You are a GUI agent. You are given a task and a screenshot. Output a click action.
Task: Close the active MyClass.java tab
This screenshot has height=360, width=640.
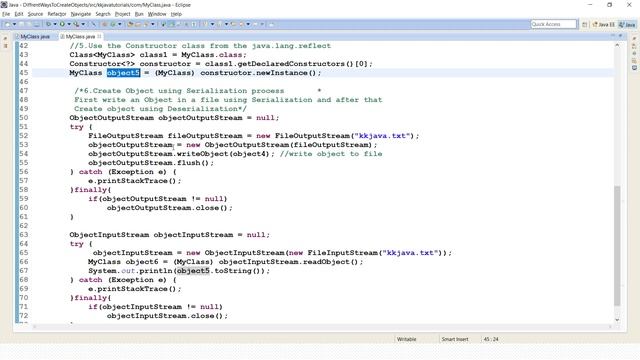99,36
